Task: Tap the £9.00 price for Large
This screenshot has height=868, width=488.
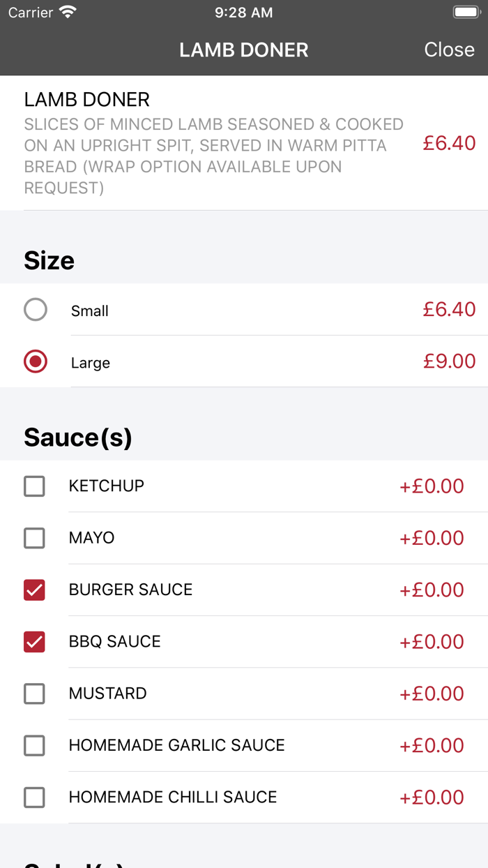Action: pos(449,361)
